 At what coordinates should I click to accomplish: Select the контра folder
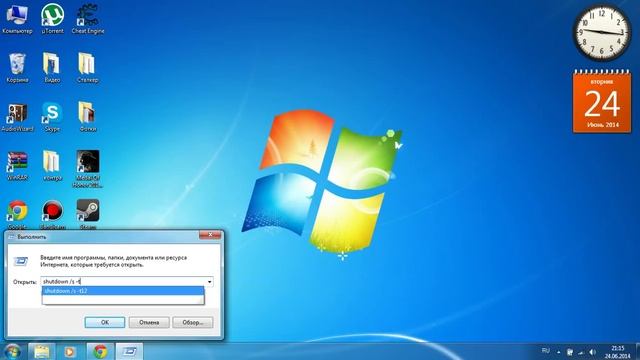(52, 166)
